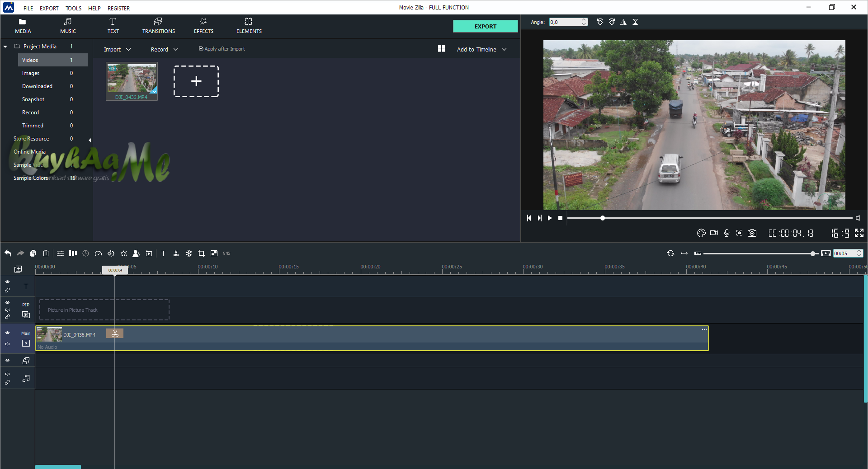Screen dimensions: 868x469
Task: Open the Crop tool
Action: click(201, 253)
